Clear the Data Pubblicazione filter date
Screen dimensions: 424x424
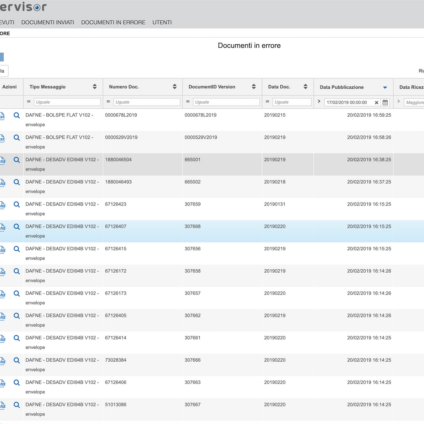[376, 102]
